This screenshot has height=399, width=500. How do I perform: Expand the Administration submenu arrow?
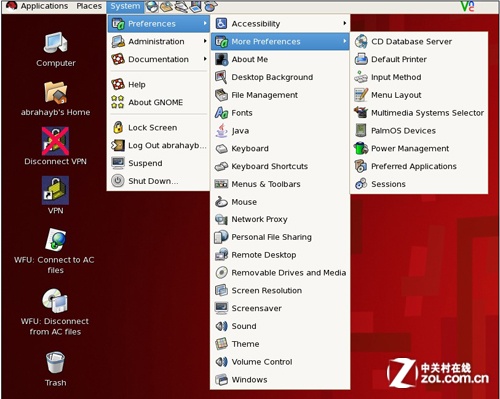pyautogui.click(x=205, y=41)
